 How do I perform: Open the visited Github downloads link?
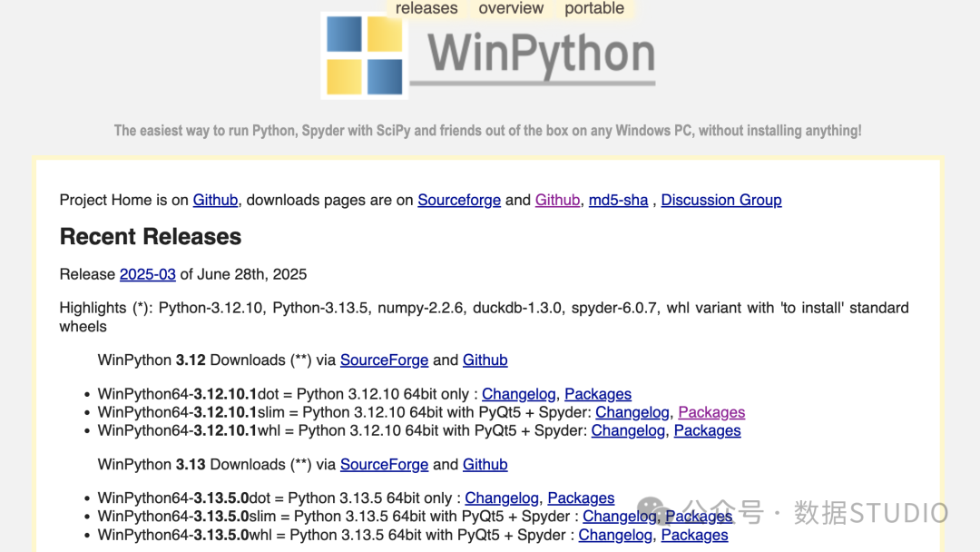click(x=557, y=200)
